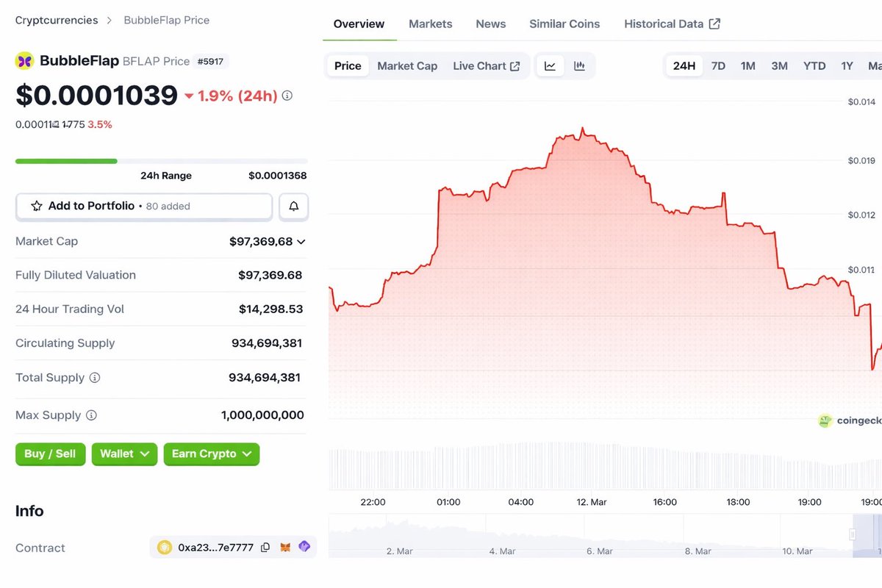The width and height of the screenshot is (882, 588).
Task: Switch to line chart view icon
Action: click(550, 66)
